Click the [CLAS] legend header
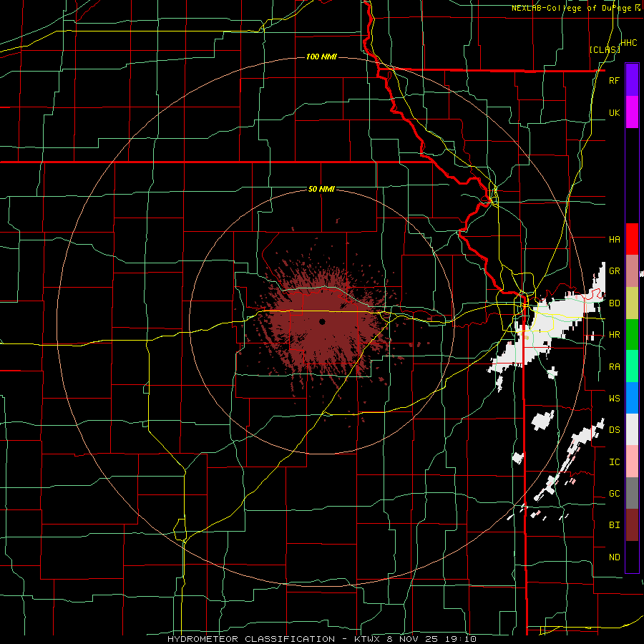Image resolution: width=644 pixels, height=644 pixels. click(x=605, y=49)
